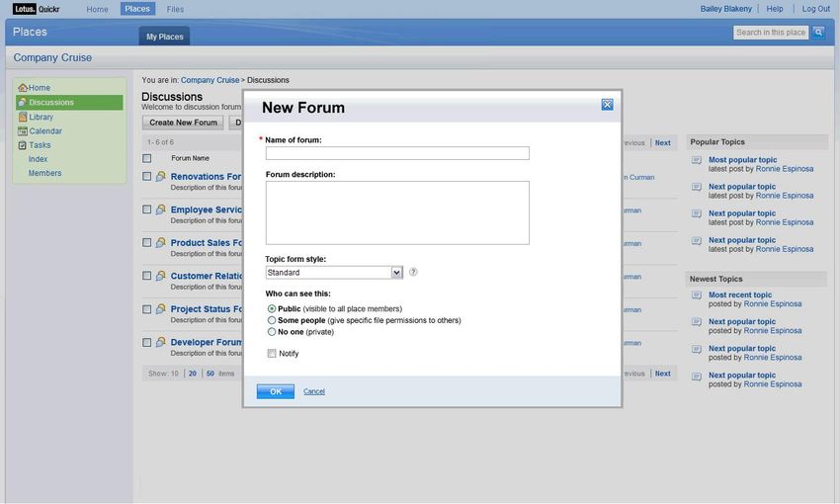The width and height of the screenshot is (840, 504).
Task: Click the Cancel link
Action: (x=314, y=391)
